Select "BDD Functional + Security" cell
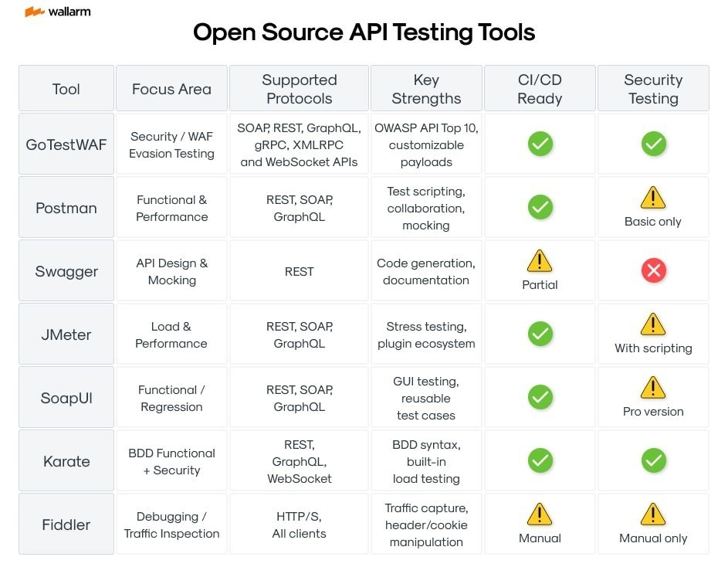The width and height of the screenshot is (728, 567). tap(172, 461)
